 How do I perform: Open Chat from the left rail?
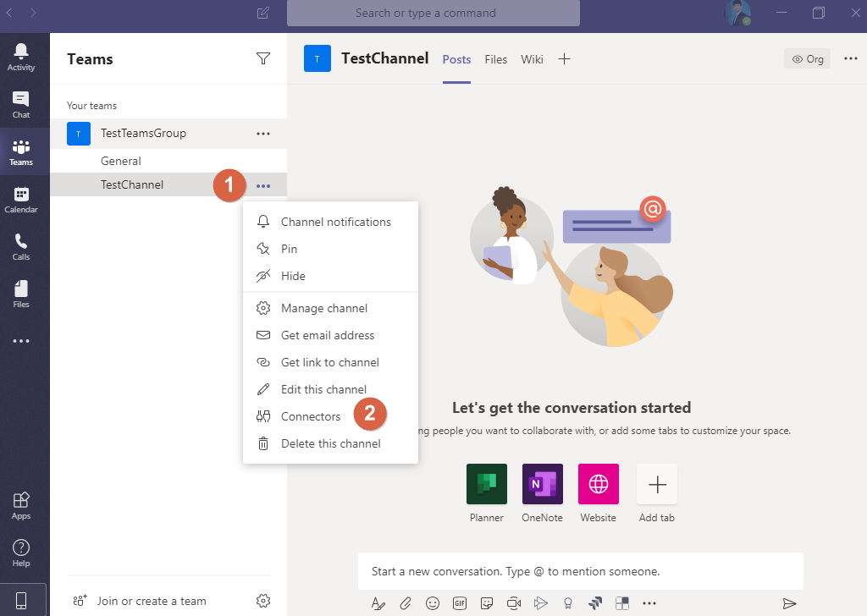point(21,104)
